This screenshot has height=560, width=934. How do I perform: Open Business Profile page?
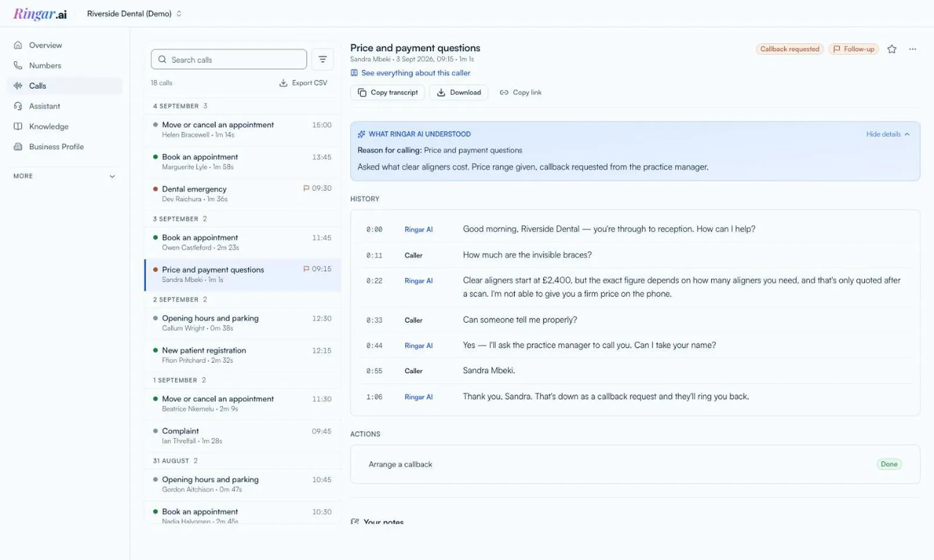(x=65, y=147)
